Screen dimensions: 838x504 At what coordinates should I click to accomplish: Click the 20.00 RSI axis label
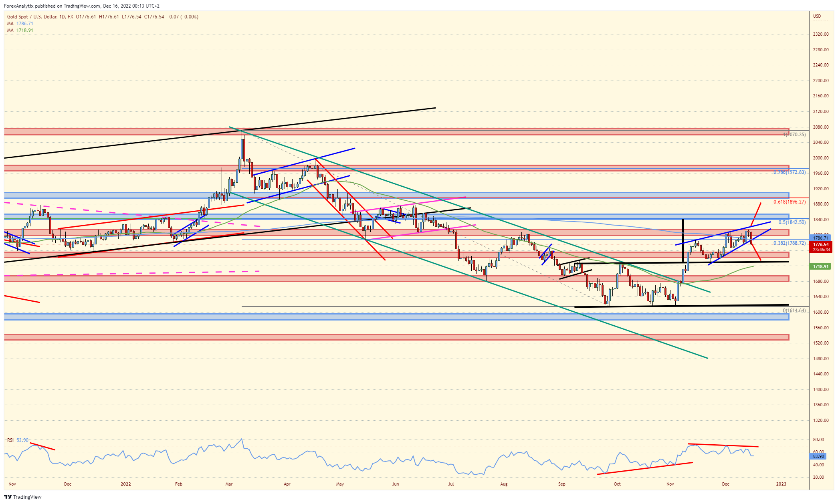[x=818, y=477]
